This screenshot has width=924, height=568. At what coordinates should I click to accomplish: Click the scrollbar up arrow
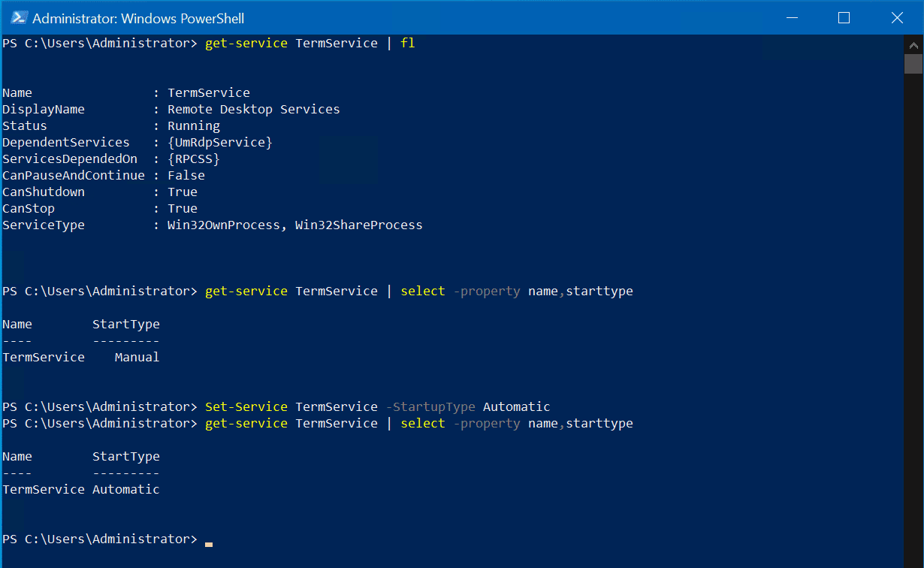(x=913, y=45)
